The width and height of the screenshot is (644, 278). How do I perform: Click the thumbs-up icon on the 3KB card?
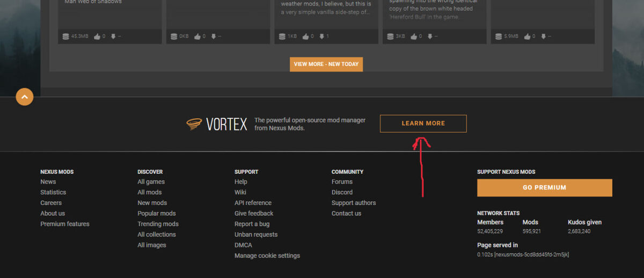[414, 36]
